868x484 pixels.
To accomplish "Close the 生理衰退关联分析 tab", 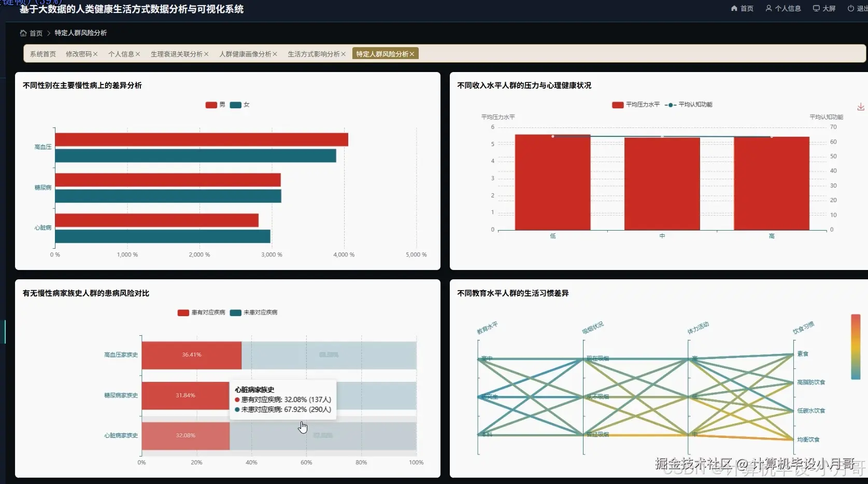I will coord(206,54).
